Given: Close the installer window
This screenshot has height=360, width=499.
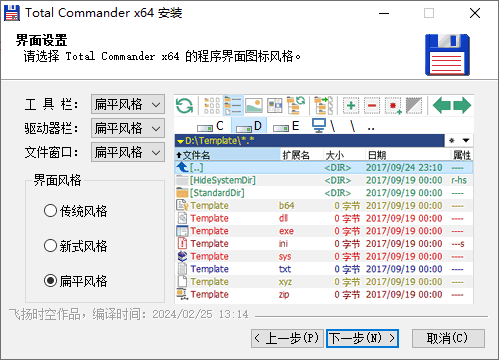Looking at the screenshot, I should [475, 13].
